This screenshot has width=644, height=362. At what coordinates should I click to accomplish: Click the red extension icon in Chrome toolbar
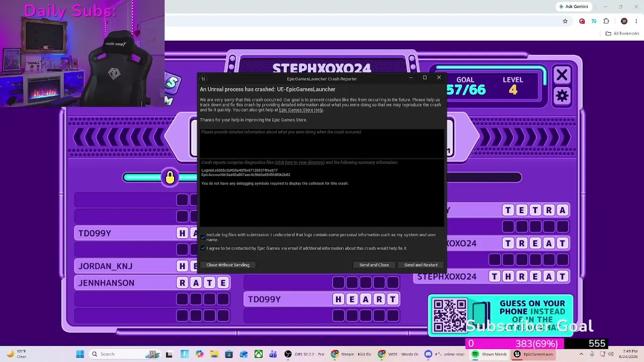click(582, 21)
